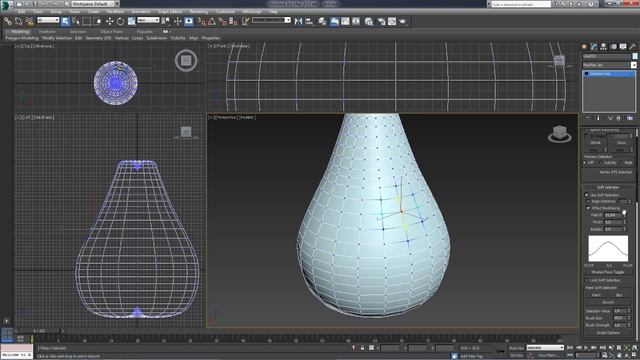Open the Graph Editors menu
Screen dimensions: 640x360
(x=170, y=12)
